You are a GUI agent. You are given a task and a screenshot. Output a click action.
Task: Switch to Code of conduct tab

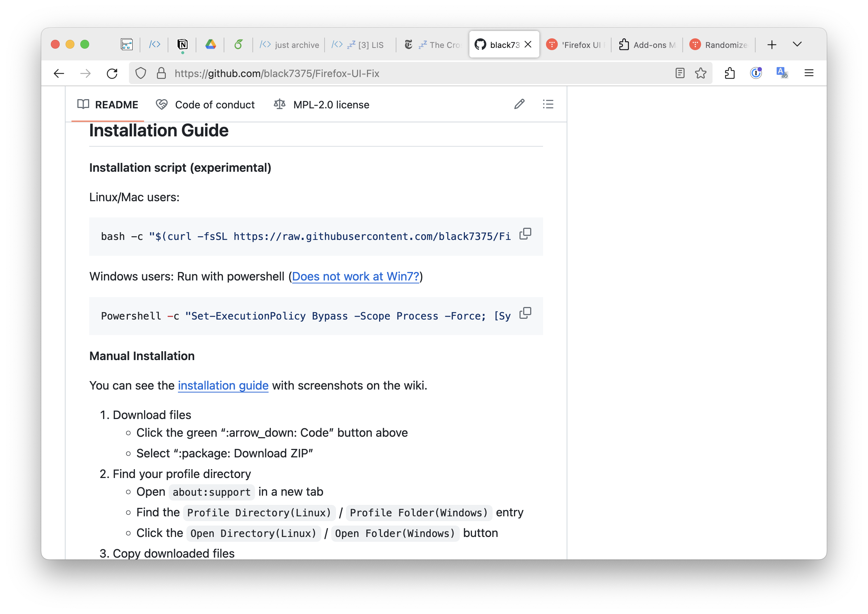point(206,105)
